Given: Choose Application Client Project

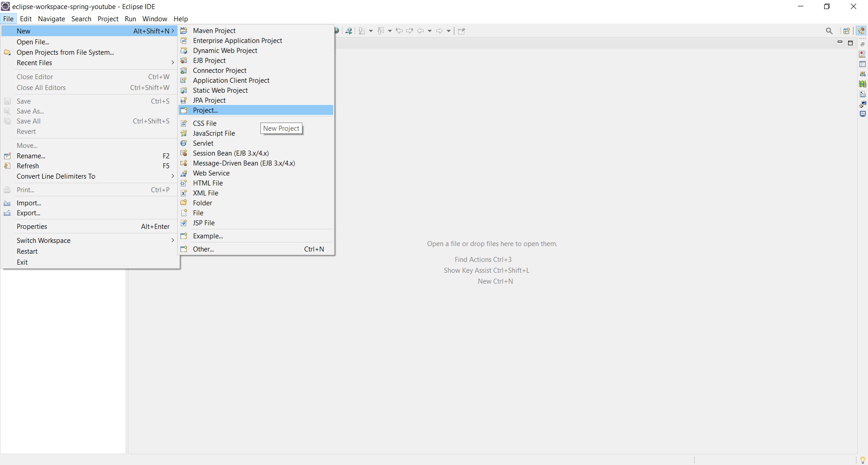Looking at the screenshot, I should point(256,80).
